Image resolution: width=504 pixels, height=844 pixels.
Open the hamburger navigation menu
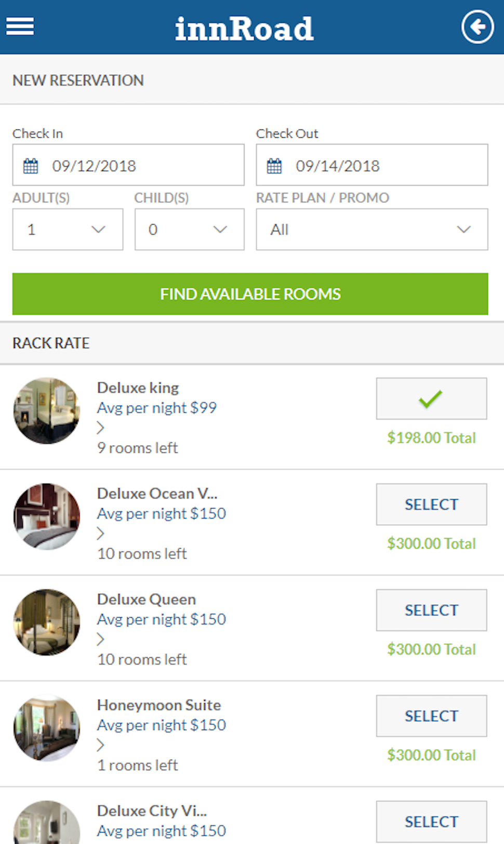click(20, 27)
